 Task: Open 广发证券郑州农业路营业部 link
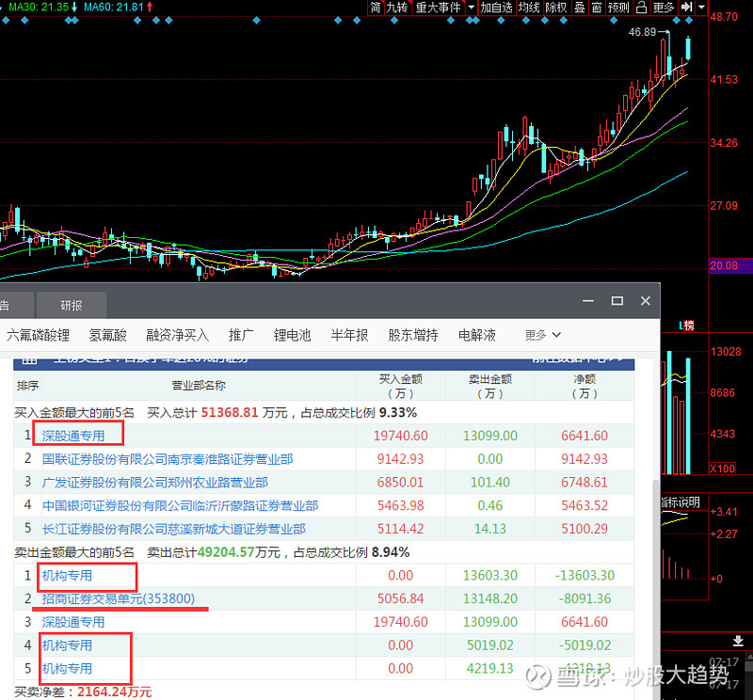coord(155,482)
